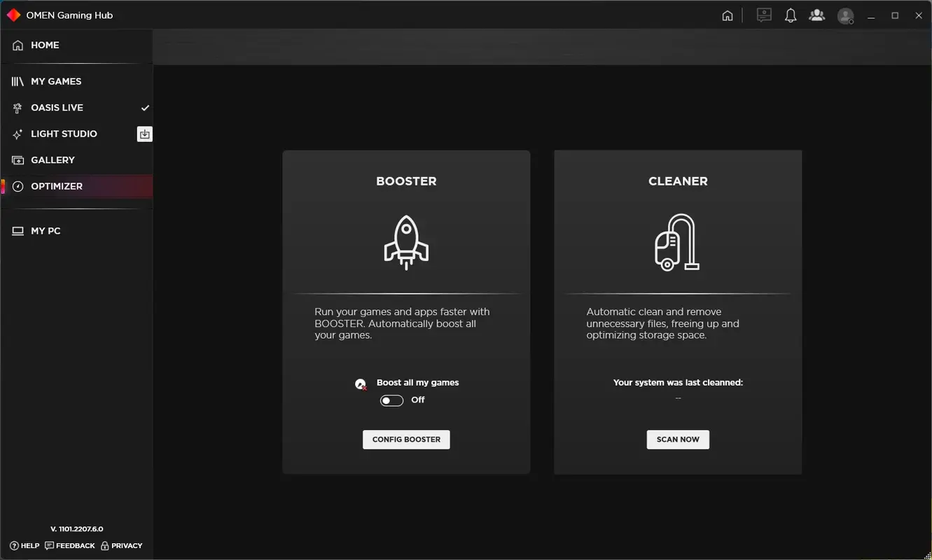This screenshot has height=560, width=932.
Task: Open notifications bell icon
Action: [x=791, y=15]
